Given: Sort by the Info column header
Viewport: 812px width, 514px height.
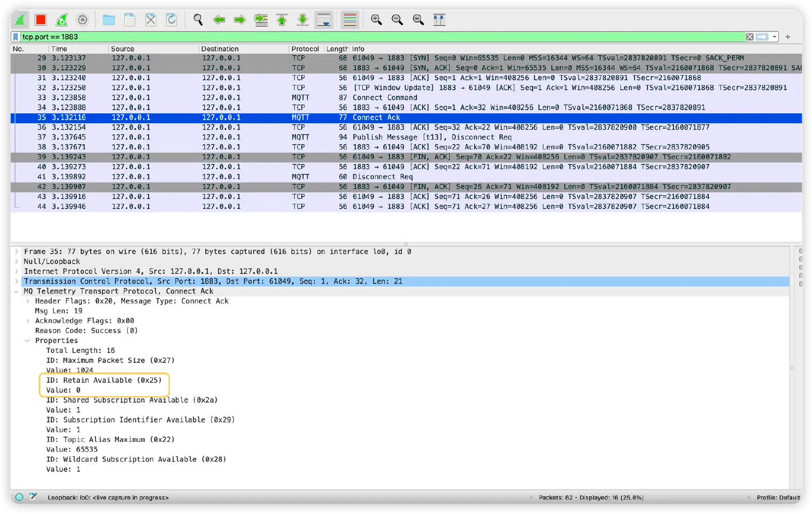Looking at the screenshot, I should pos(576,49).
